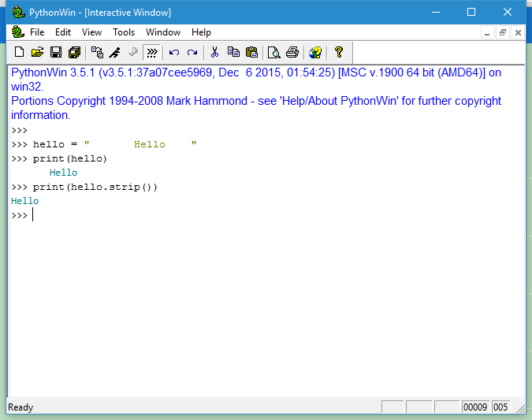
Task: Minimize the inner Interactive Window document
Action: point(487,33)
